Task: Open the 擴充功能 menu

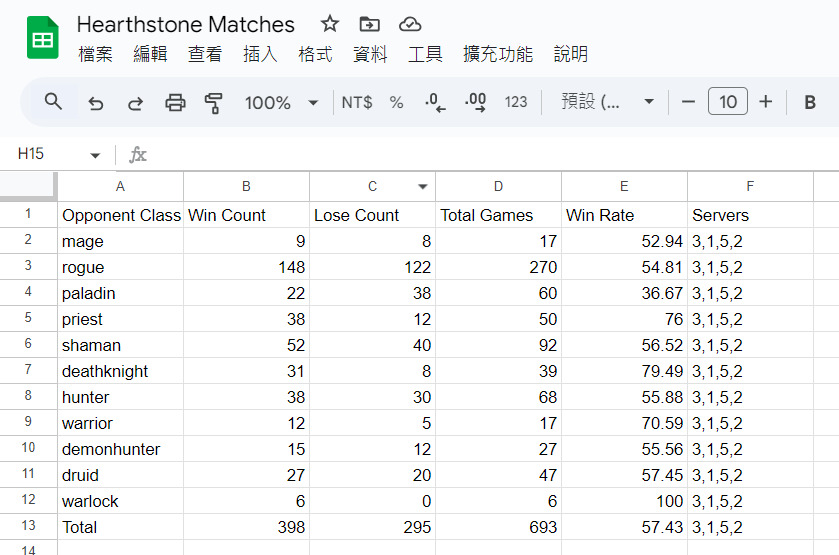Action: tap(498, 54)
